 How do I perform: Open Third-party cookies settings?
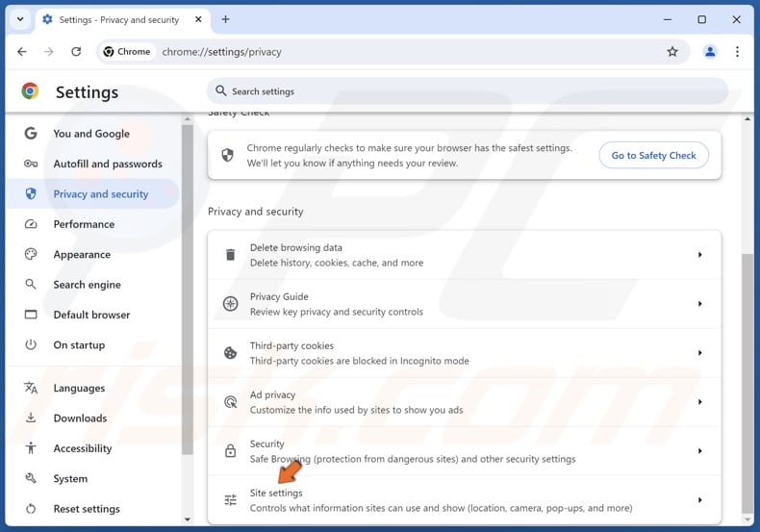tap(465, 353)
